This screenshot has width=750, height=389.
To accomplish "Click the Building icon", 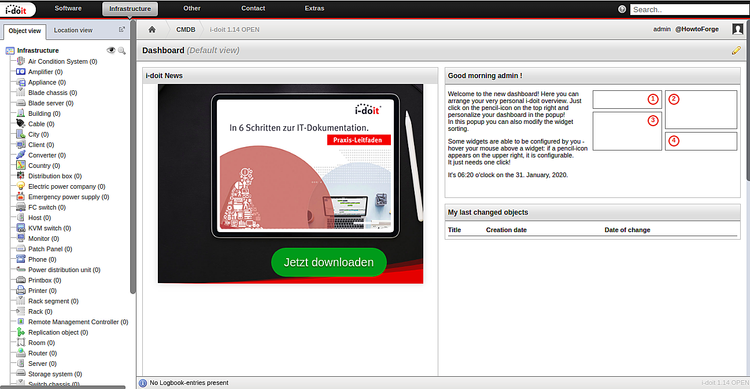I will [x=21, y=113].
